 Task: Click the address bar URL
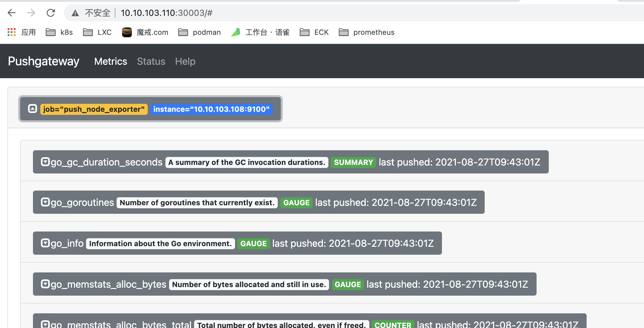(167, 13)
